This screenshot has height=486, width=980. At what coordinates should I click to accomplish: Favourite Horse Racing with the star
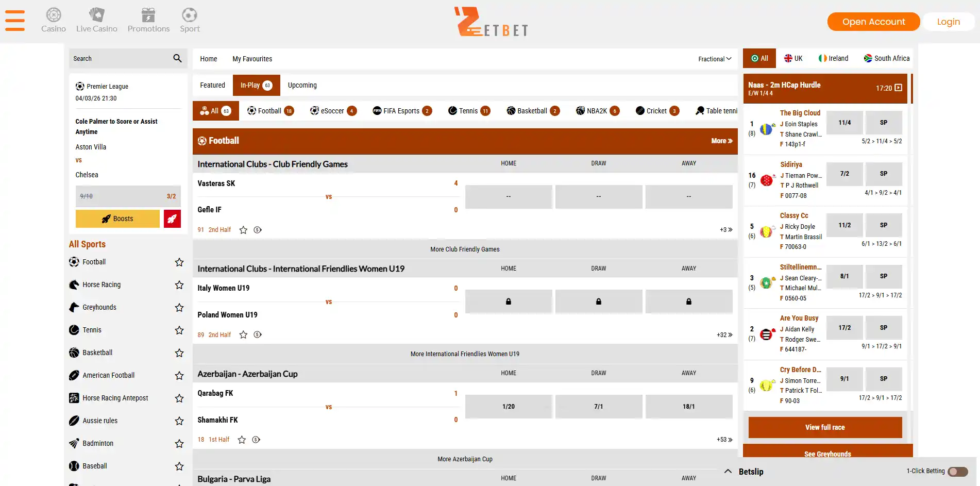[179, 285]
